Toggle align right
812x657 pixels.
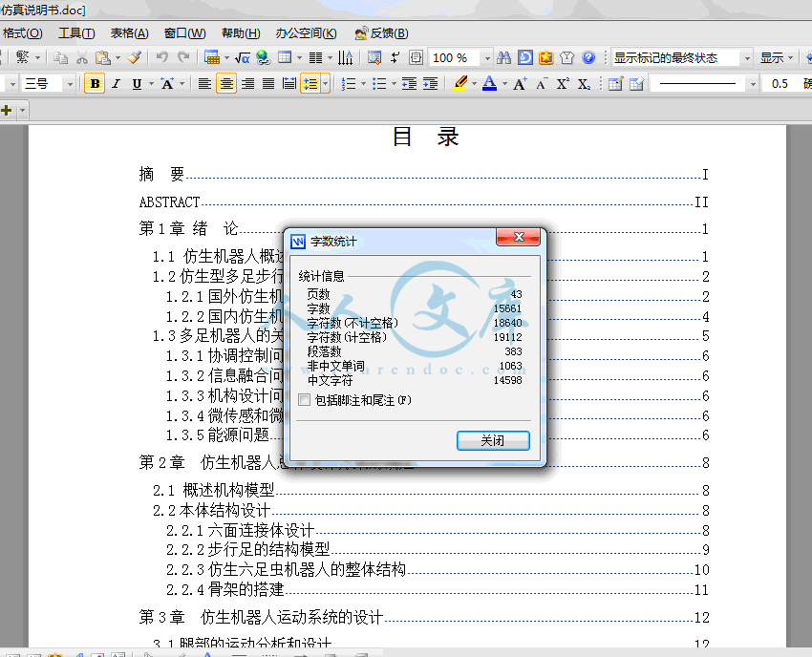[x=247, y=83]
